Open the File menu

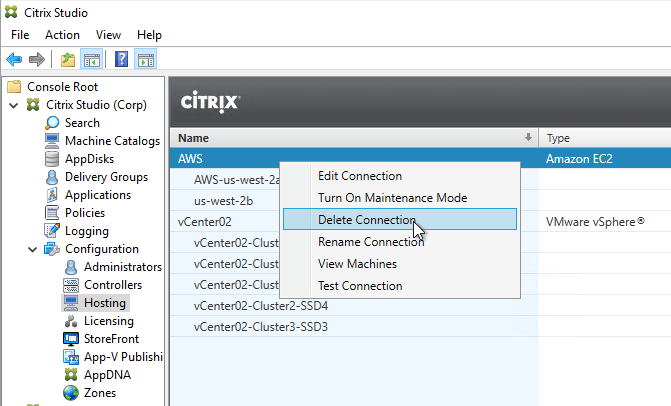tap(20, 35)
